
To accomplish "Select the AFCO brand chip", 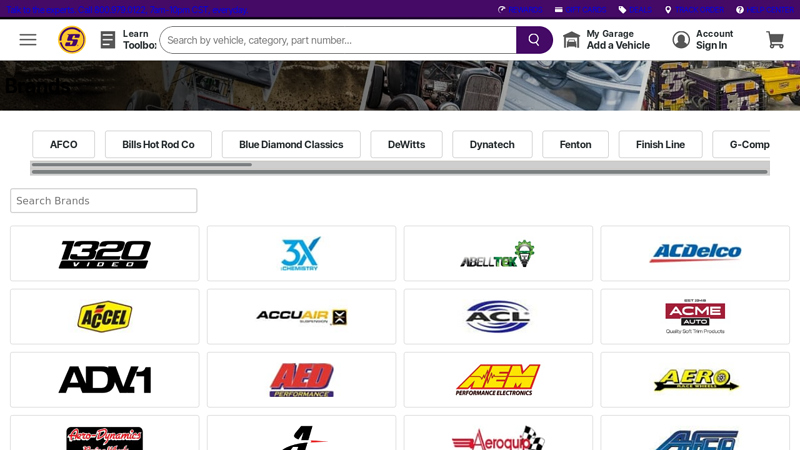I will point(64,144).
